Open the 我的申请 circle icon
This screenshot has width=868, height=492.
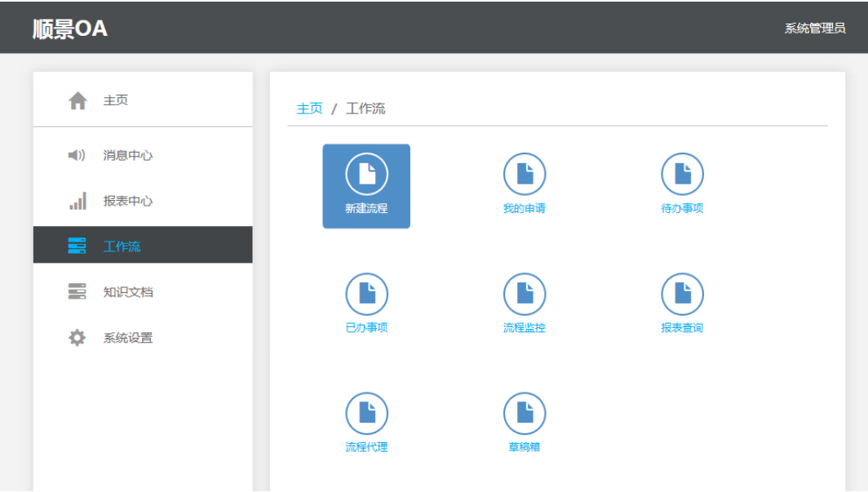pyautogui.click(x=524, y=174)
